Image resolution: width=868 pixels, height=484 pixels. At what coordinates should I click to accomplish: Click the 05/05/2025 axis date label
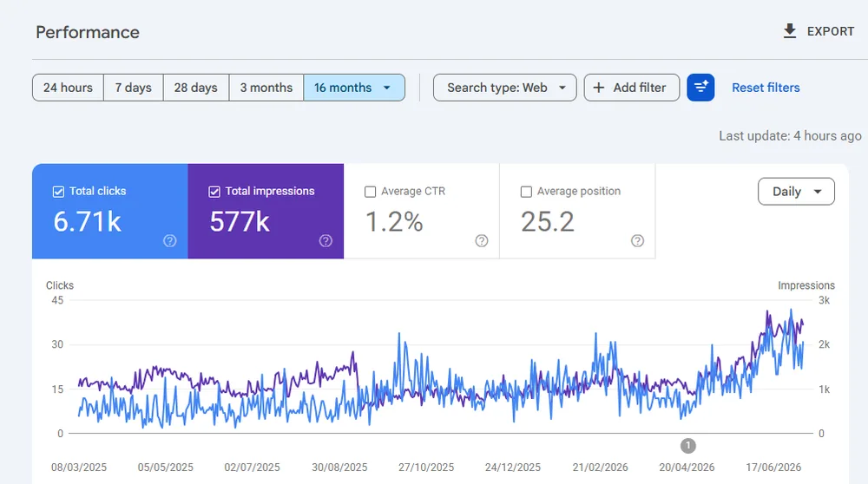[x=166, y=468]
